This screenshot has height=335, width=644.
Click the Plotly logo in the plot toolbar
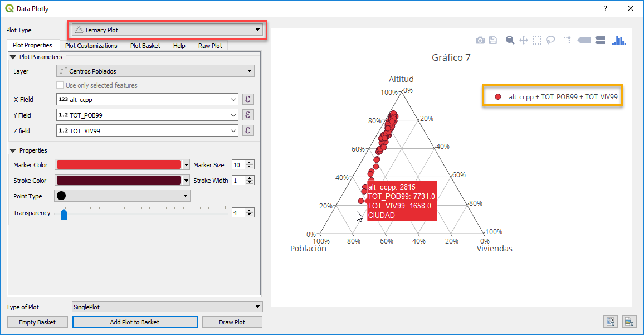[618, 40]
